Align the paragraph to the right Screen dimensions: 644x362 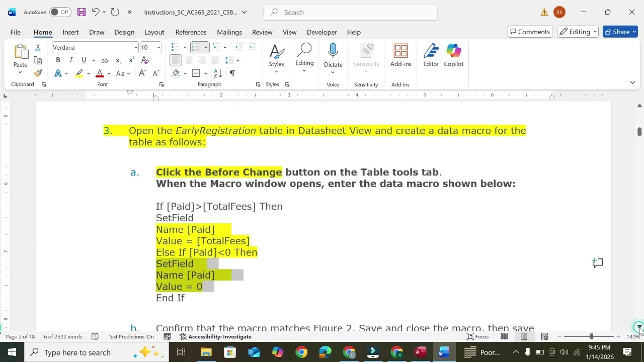click(202, 60)
